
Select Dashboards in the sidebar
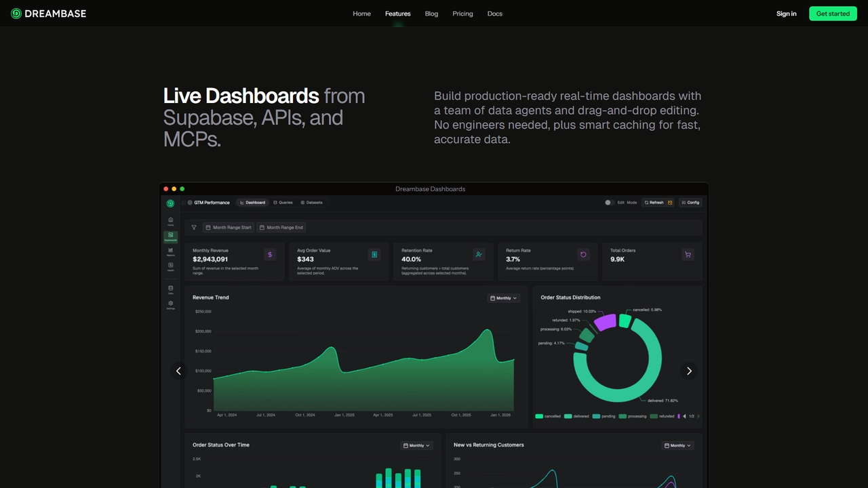[170, 237]
